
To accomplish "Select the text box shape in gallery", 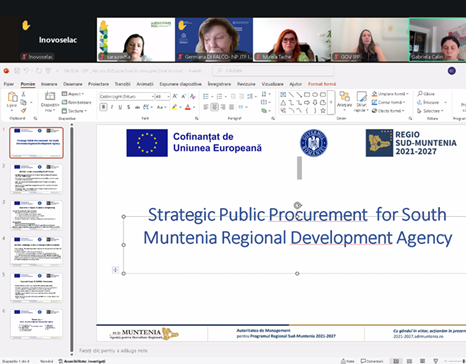I will point(283,95).
